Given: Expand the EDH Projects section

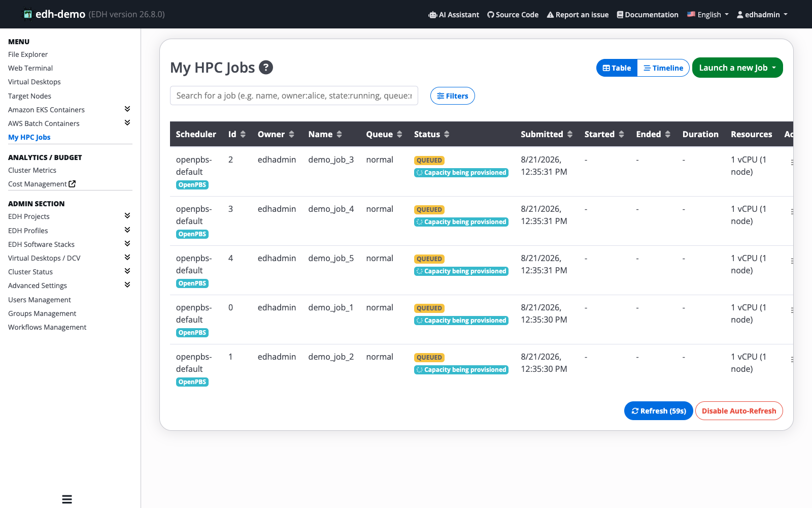Looking at the screenshot, I should pyautogui.click(x=127, y=216).
